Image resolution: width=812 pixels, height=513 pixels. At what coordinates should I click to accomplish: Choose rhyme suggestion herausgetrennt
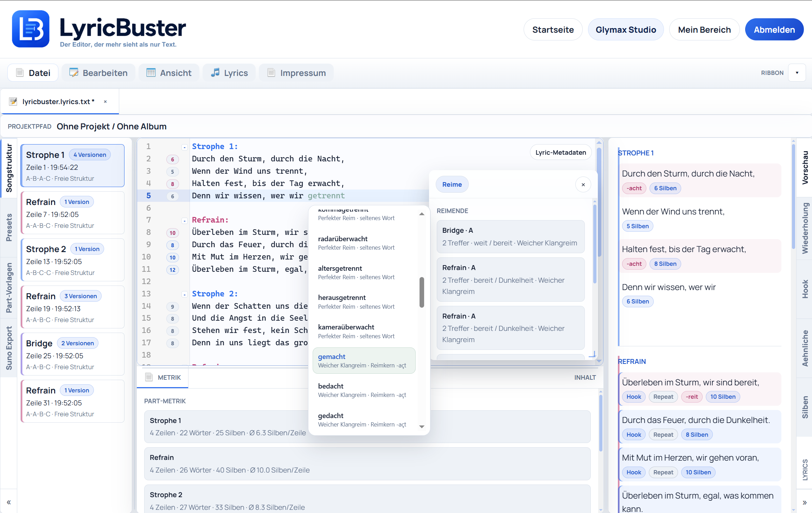click(x=364, y=302)
